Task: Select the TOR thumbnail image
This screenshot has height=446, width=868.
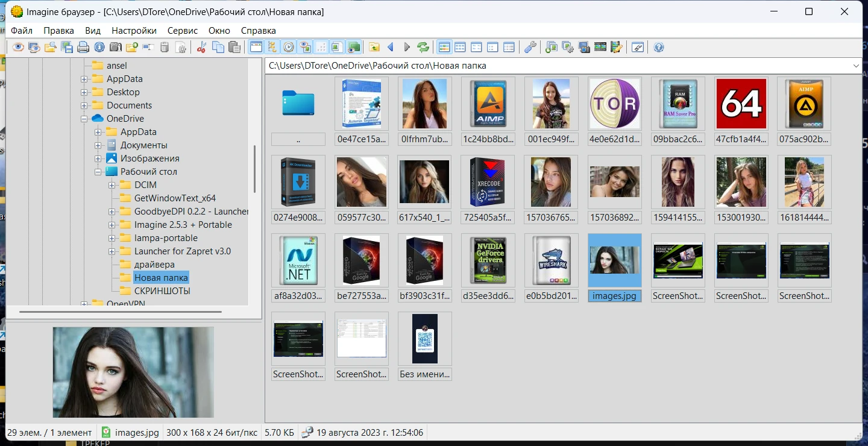Action: 614,104
